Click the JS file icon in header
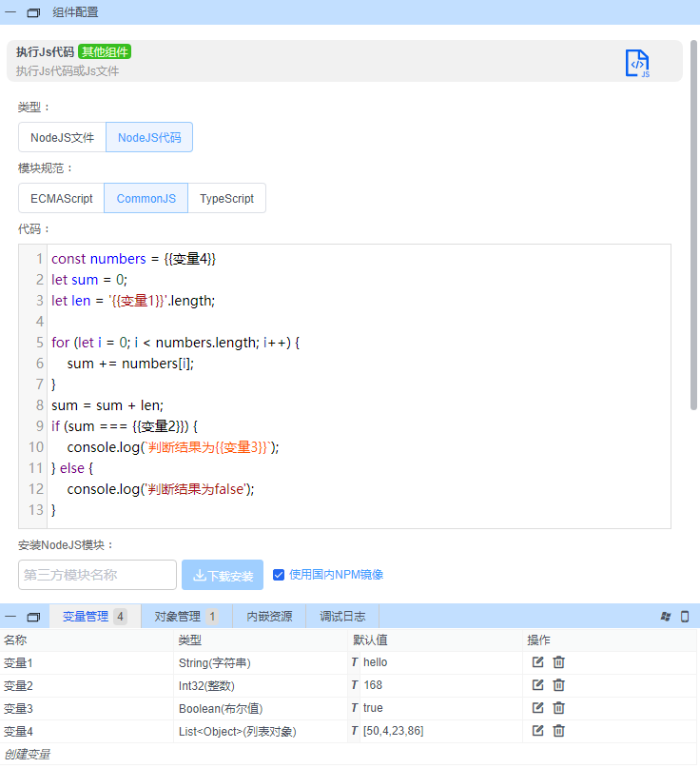This screenshot has width=700, height=768. [637, 63]
